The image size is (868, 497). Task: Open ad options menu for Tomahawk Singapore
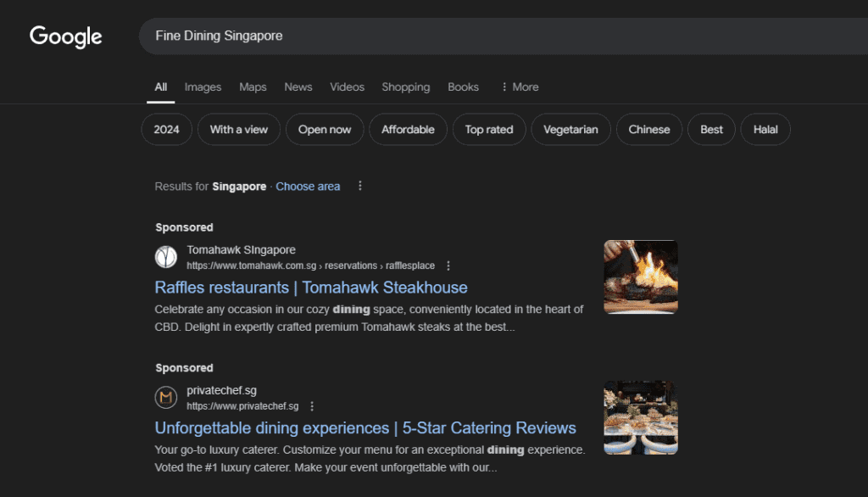coord(448,265)
